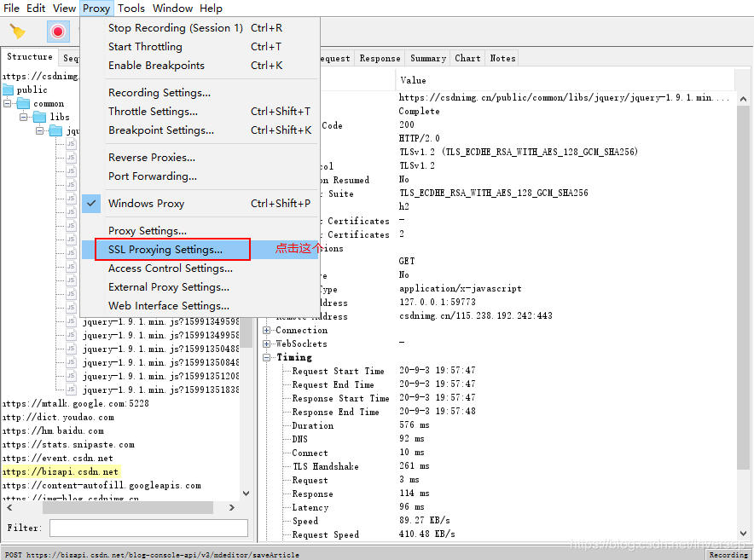Switch to the Chart tab
Image resolution: width=754 pixels, height=560 pixels.
point(467,58)
